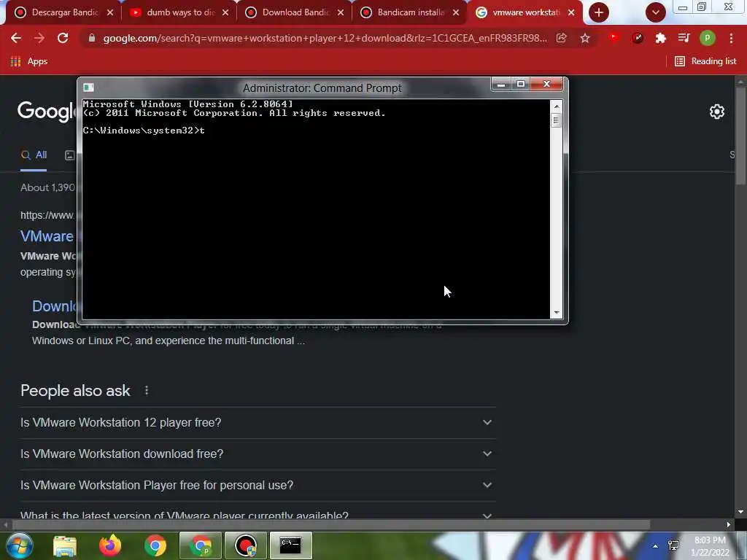Maximize the Command Prompt window
Screen dimensions: 747x560
click(x=520, y=85)
